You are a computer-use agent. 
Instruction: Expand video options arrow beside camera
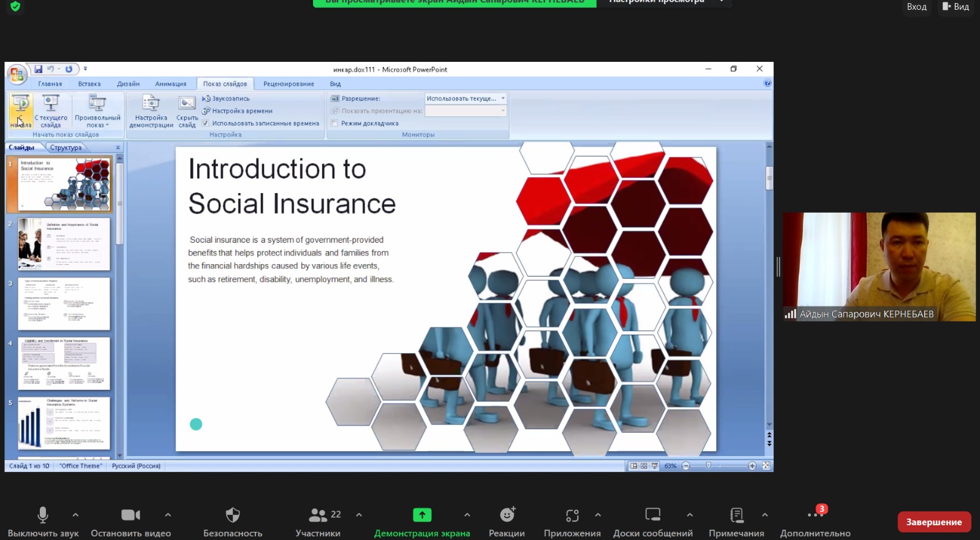point(168,515)
